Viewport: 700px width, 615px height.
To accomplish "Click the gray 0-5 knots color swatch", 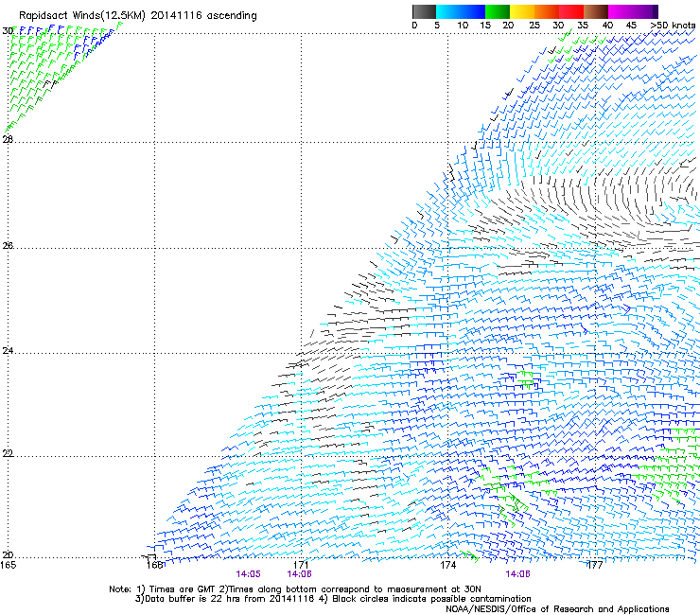I will [x=424, y=11].
